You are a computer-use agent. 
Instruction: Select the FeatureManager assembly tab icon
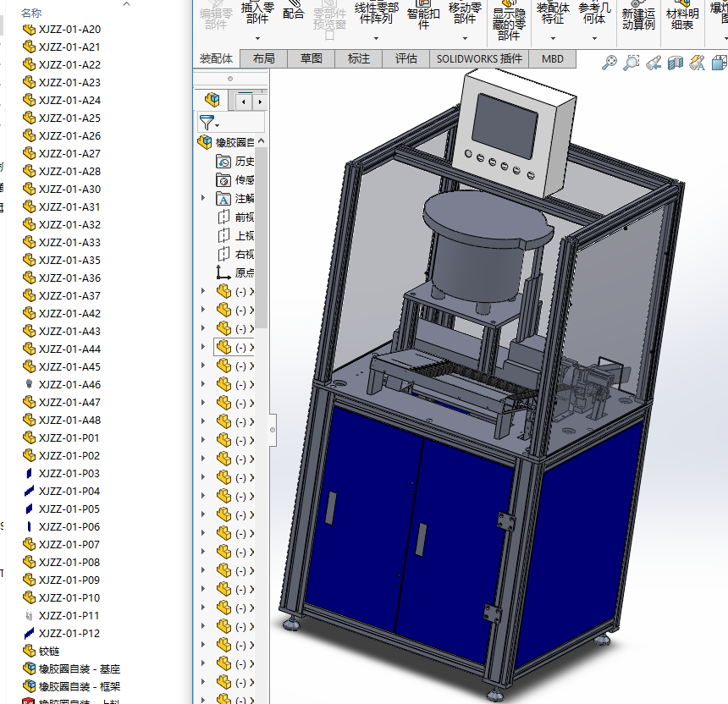click(x=212, y=101)
